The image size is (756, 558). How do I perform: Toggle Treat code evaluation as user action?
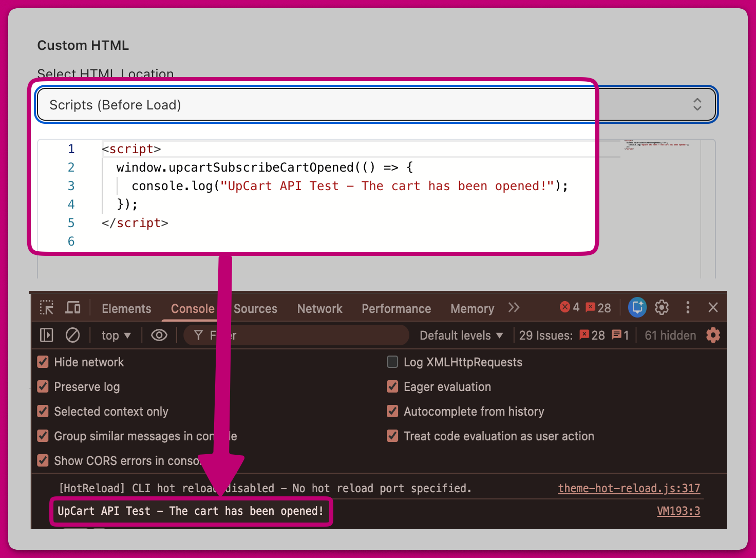392,436
